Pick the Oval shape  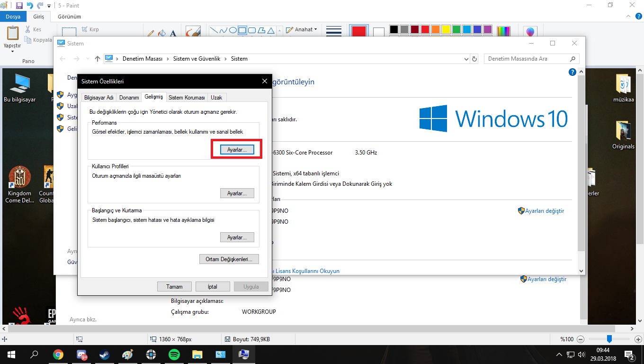(233, 30)
